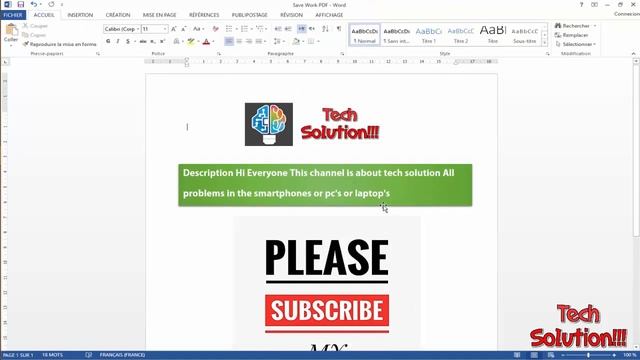Collapse the ribbon with the chevron
The width and height of the screenshot is (640, 360).
click(633, 54)
